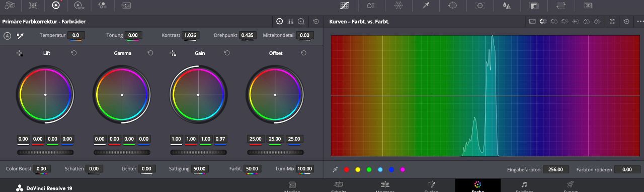The width and height of the screenshot is (644, 192).
Task: Click the Farbton rotieren value field
Action: [627, 169]
